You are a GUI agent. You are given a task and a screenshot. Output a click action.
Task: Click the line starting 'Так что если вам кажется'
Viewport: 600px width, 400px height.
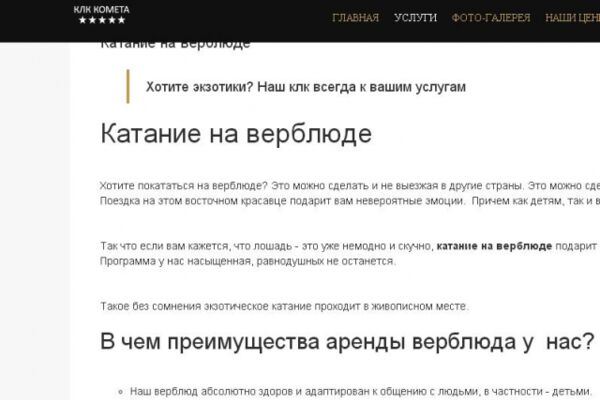click(x=350, y=246)
